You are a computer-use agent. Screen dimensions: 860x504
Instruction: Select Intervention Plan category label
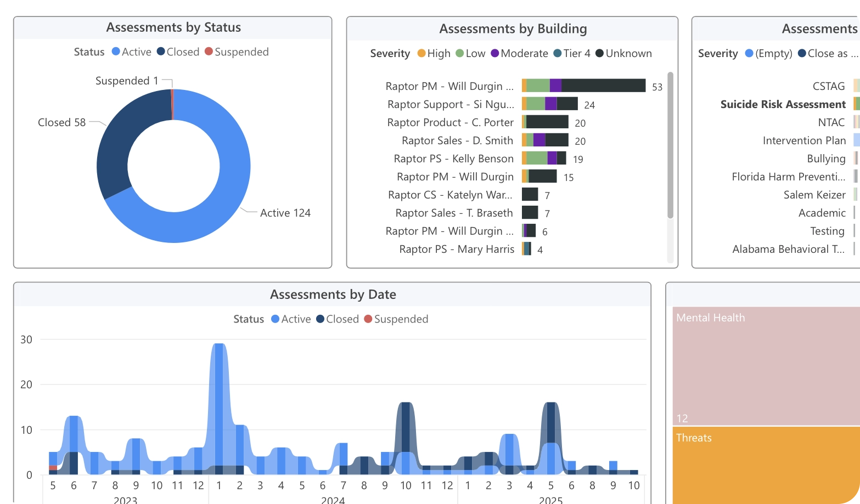coord(804,140)
